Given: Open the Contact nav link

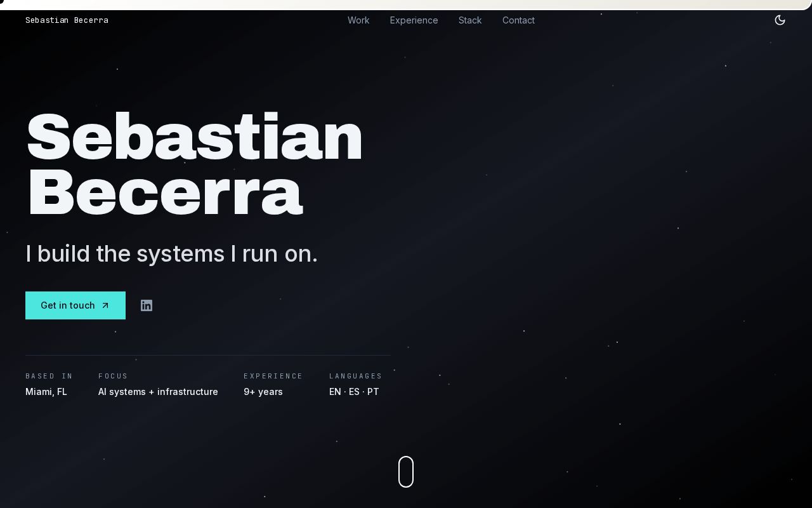Looking at the screenshot, I should [x=518, y=20].
